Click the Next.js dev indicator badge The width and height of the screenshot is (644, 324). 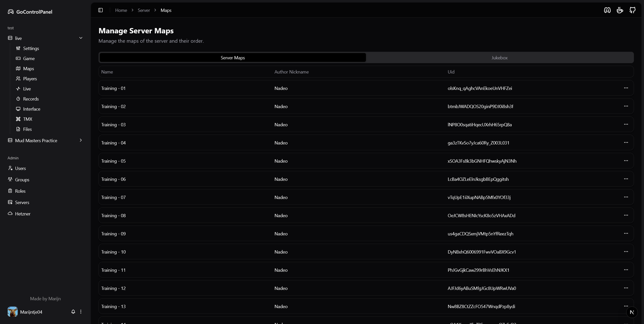coord(632,312)
